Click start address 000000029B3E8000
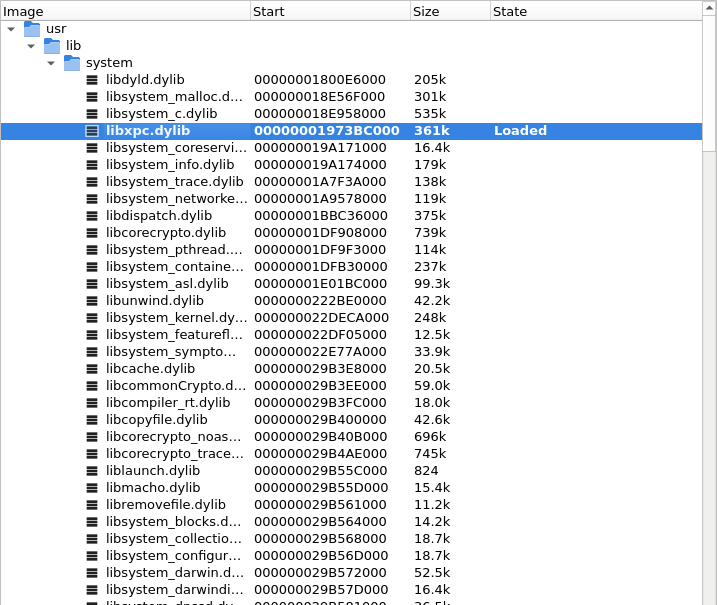This screenshot has height=605, width=717. point(321,369)
